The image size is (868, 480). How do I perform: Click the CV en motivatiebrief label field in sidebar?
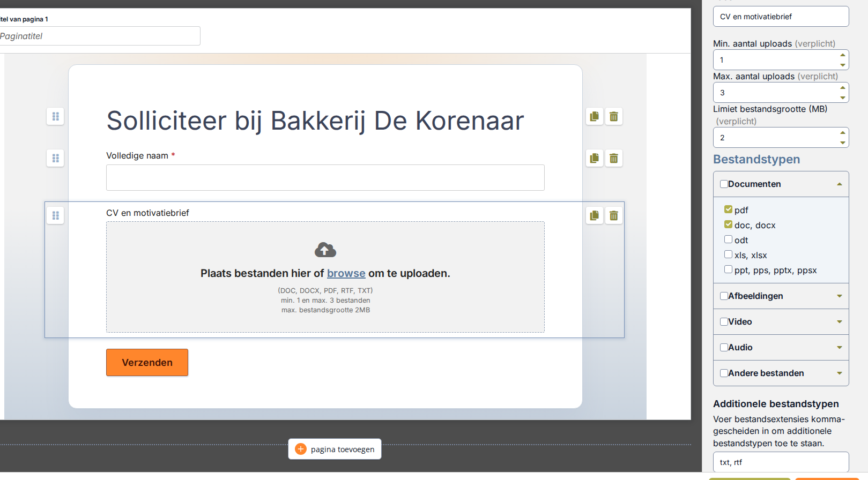pos(781,16)
